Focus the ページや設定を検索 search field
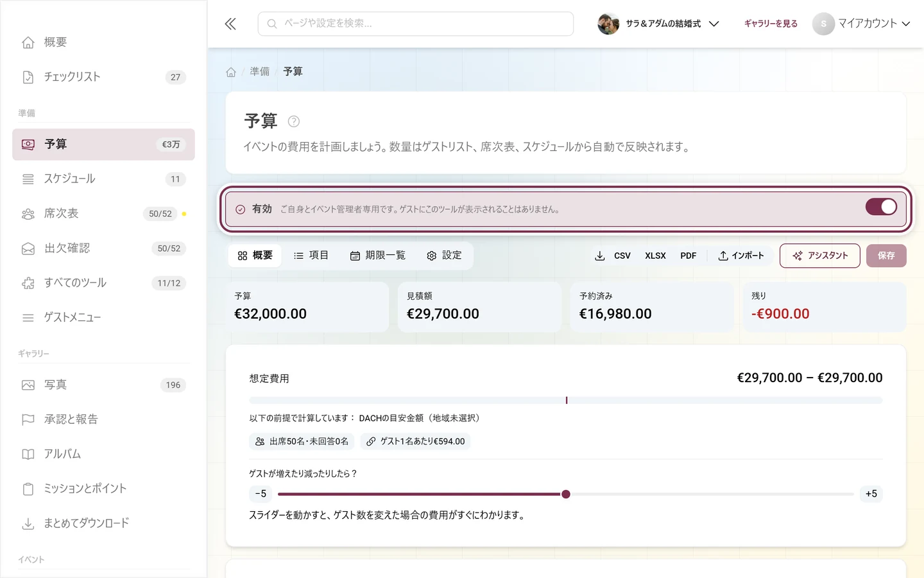 pyautogui.click(x=416, y=24)
